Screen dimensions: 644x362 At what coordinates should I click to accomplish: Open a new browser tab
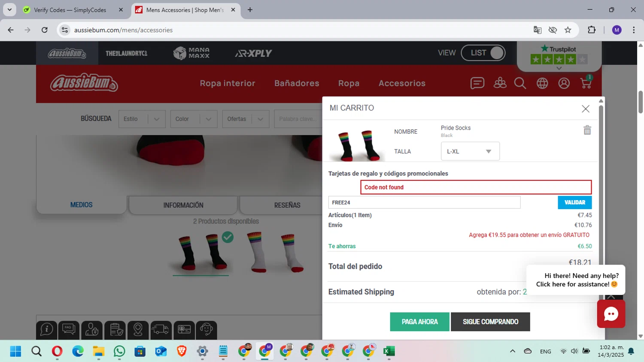point(250,10)
